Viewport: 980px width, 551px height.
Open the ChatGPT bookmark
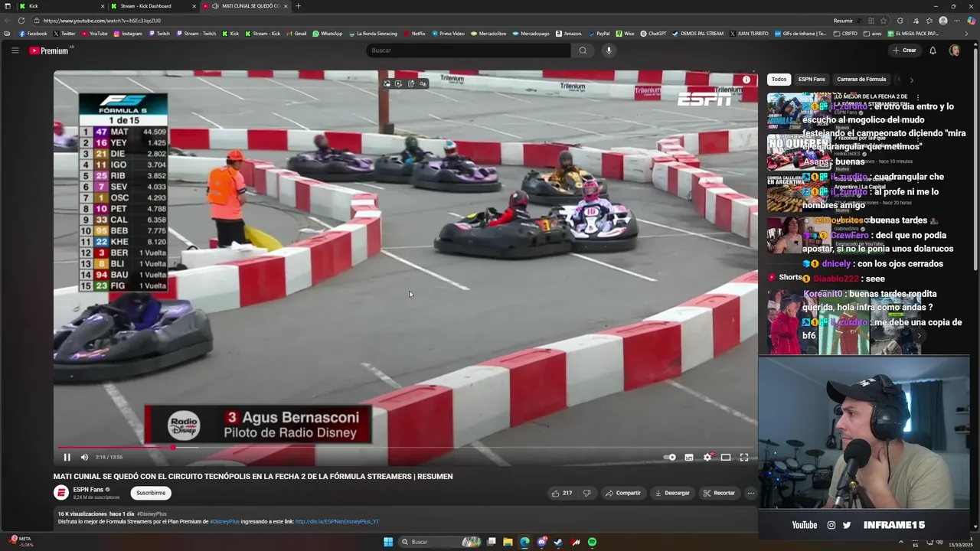653,34
